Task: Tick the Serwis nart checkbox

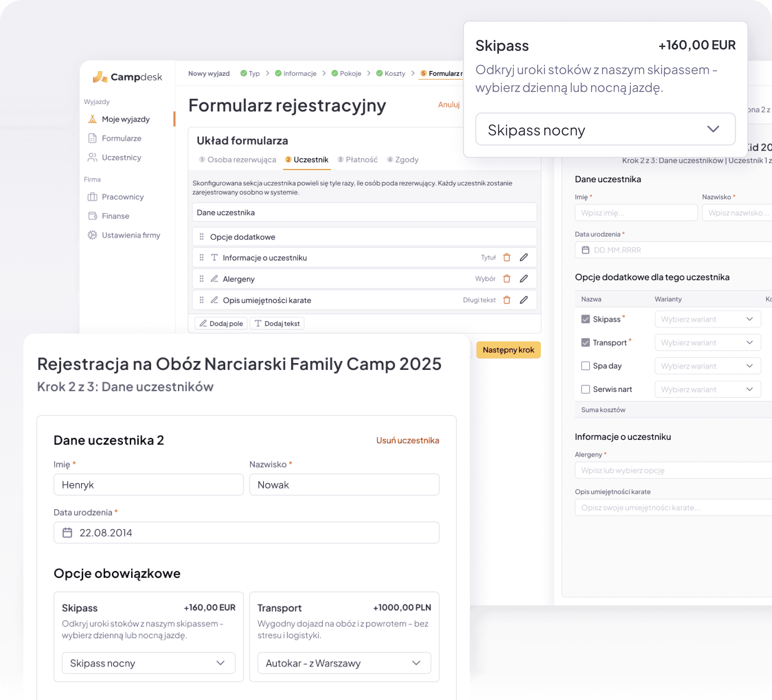Action: (x=585, y=389)
